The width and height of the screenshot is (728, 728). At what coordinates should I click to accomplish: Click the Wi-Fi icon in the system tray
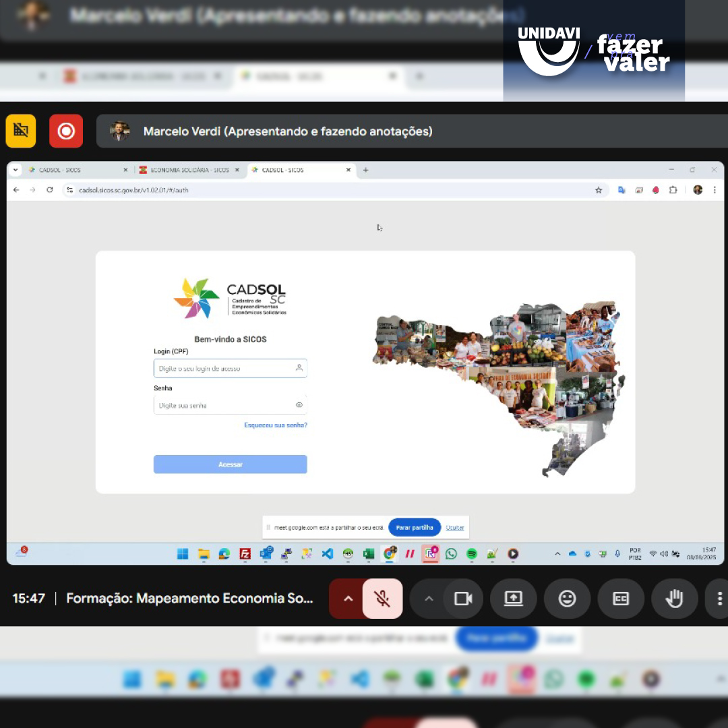coord(653,553)
